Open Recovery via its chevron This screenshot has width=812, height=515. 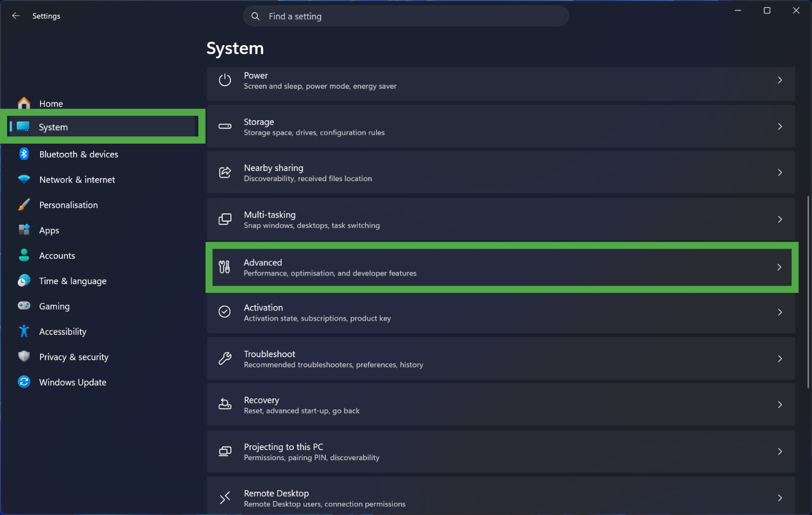pyautogui.click(x=780, y=404)
